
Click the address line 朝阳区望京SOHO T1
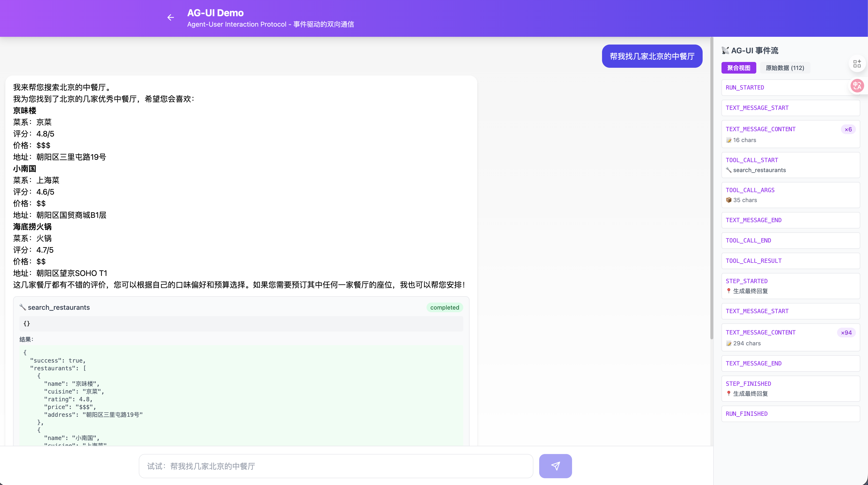[x=60, y=273]
